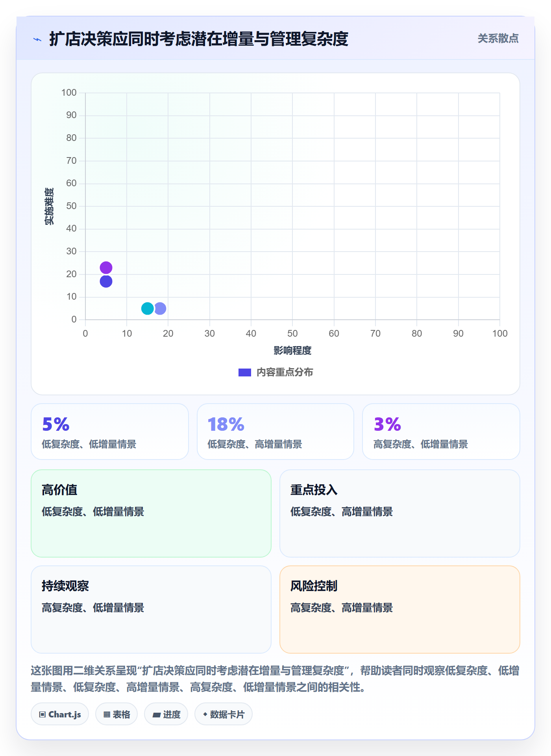The height and width of the screenshot is (756, 551).
Task: Click the 关系散点 label in header
Action: 498,39
